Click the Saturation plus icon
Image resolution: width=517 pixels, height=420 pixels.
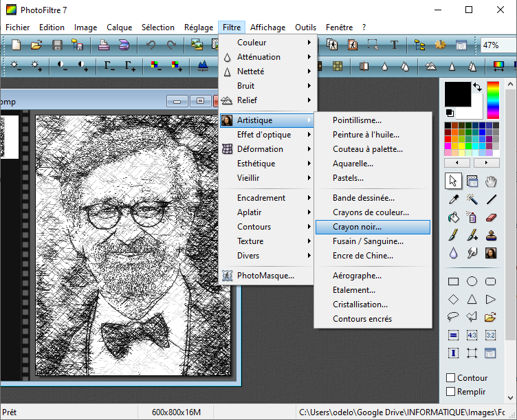coord(177,66)
